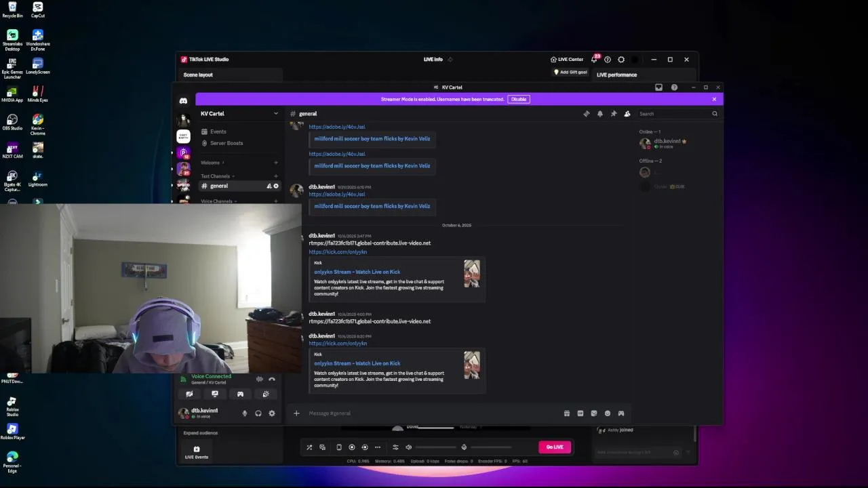Screen dimensions: 868x488
Task: Open TikTok LIVE Studio help icon
Action: [x=608, y=60]
